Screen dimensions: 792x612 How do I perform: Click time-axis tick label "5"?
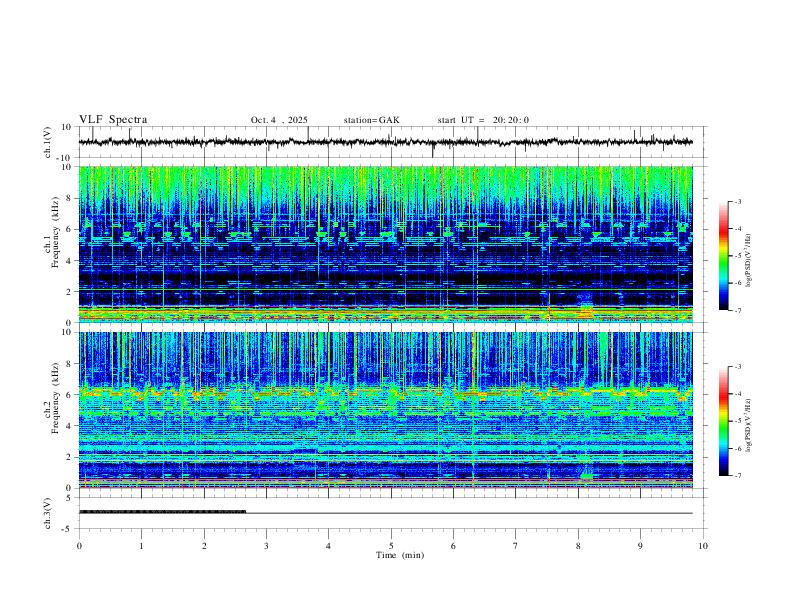(x=391, y=546)
